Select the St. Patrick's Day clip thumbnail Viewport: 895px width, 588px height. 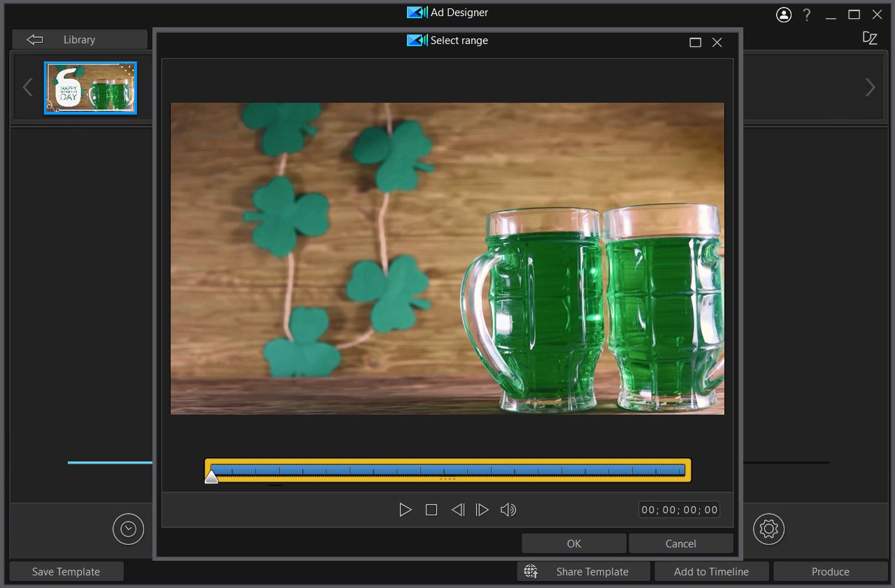click(91, 88)
